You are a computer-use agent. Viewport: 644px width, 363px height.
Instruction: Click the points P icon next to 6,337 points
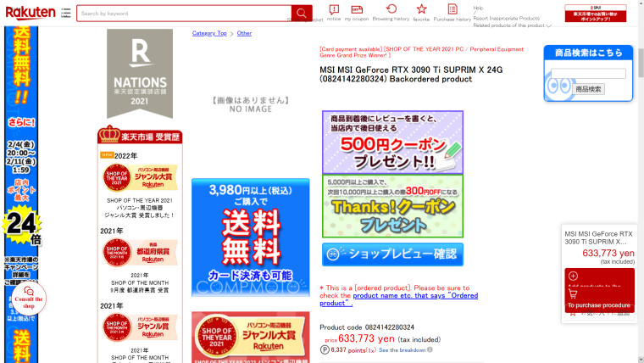click(325, 349)
